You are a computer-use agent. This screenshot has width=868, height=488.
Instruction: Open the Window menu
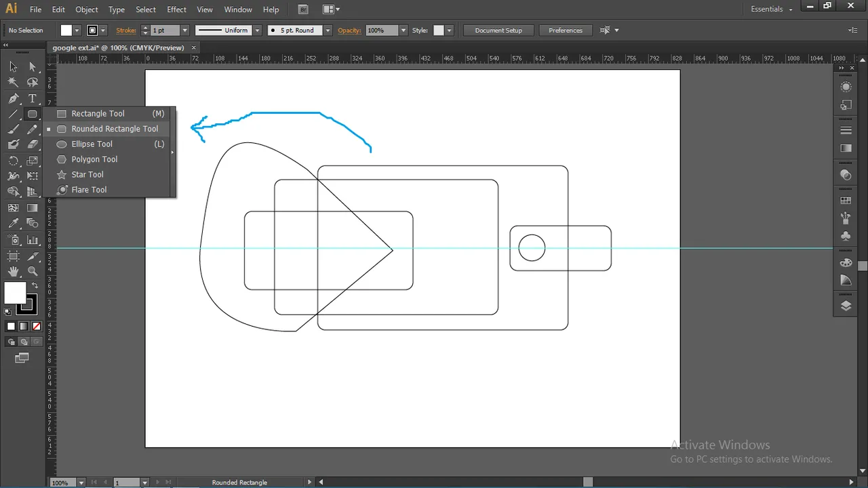[x=238, y=9]
